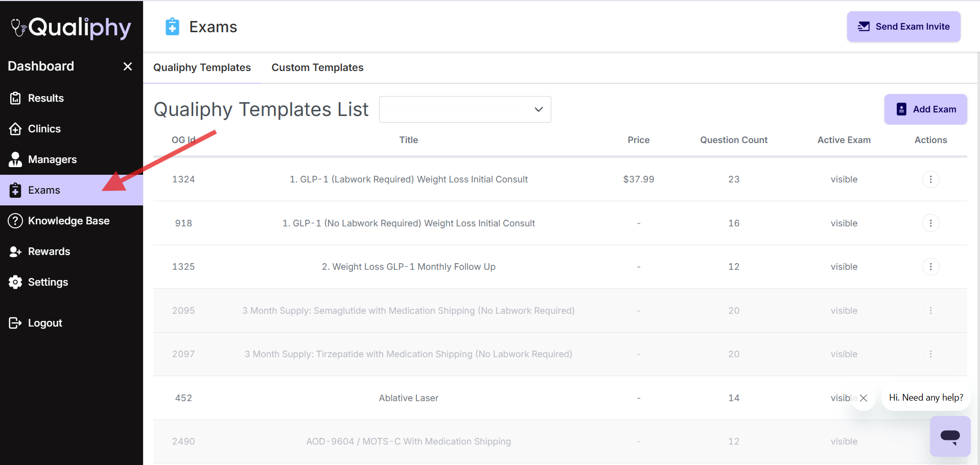This screenshot has width=980, height=465.
Task: Click the Send Exam Invite button
Action: pos(903,27)
